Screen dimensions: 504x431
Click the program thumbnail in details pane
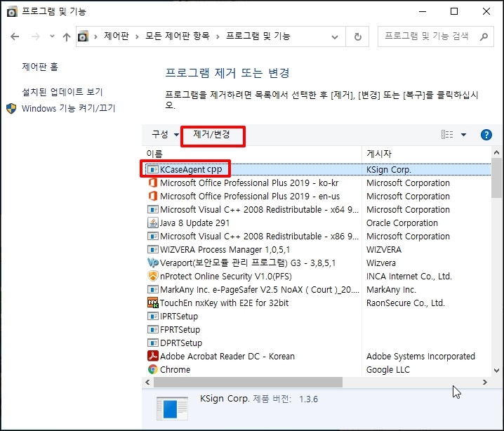172,408
